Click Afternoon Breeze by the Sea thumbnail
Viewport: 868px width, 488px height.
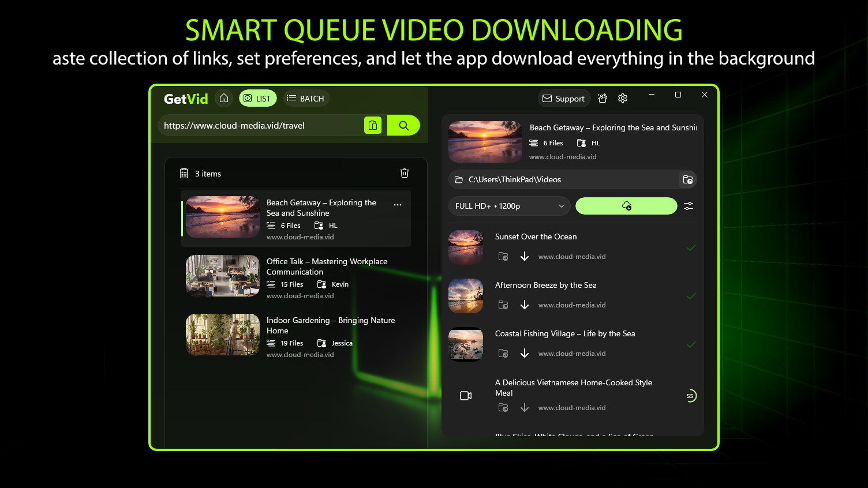466,296
